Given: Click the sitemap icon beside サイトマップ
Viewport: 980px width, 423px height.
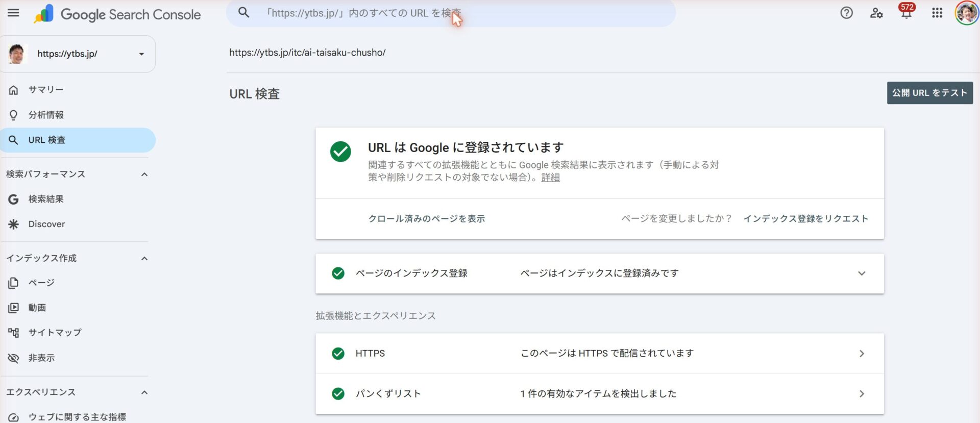Looking at the screenshot, I should coord(13,333).
